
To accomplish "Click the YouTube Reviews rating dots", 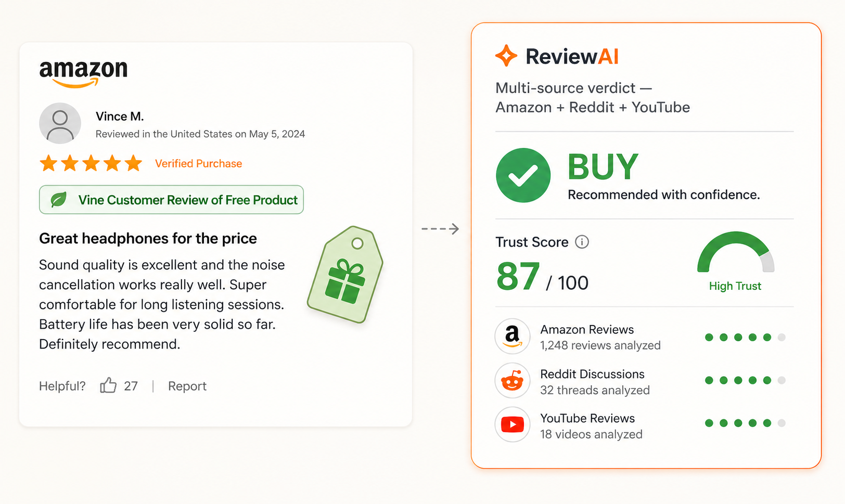I will coord(745,423).
